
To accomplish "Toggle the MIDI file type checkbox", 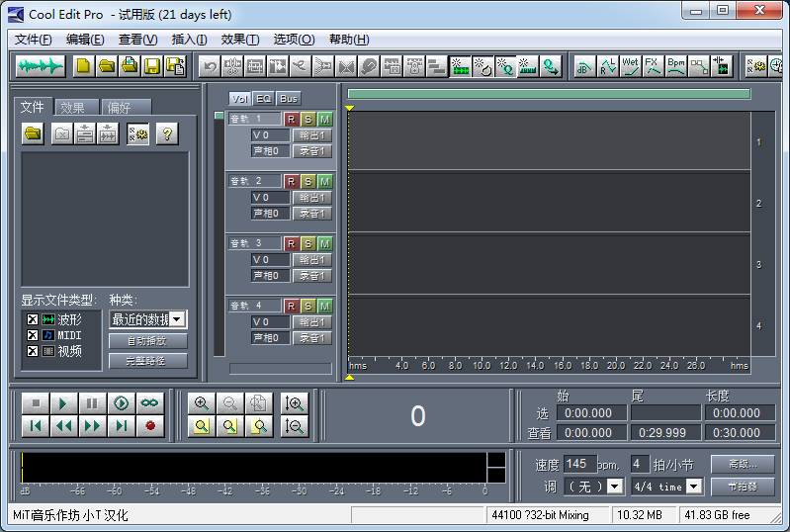I will click(33, 335).
